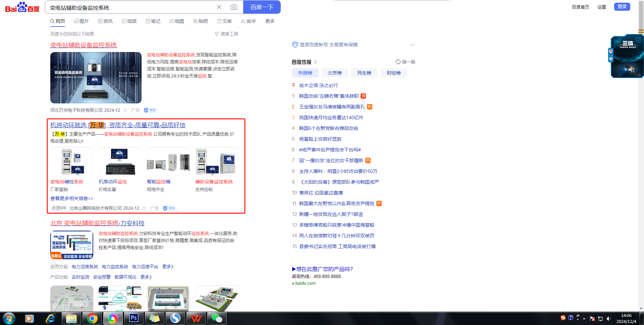
Task: Click the 智能配电运维系统 result thumbnail
Action: (x=72, y=245)
